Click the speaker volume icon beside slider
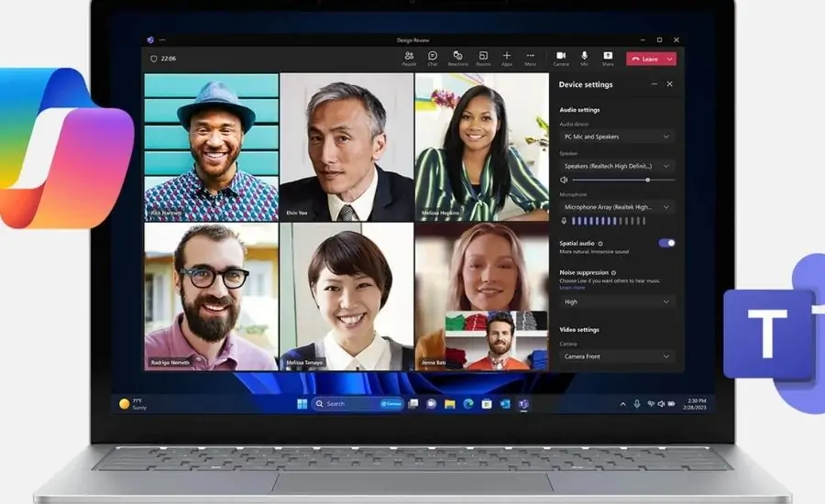 click(x=564, y=180)
